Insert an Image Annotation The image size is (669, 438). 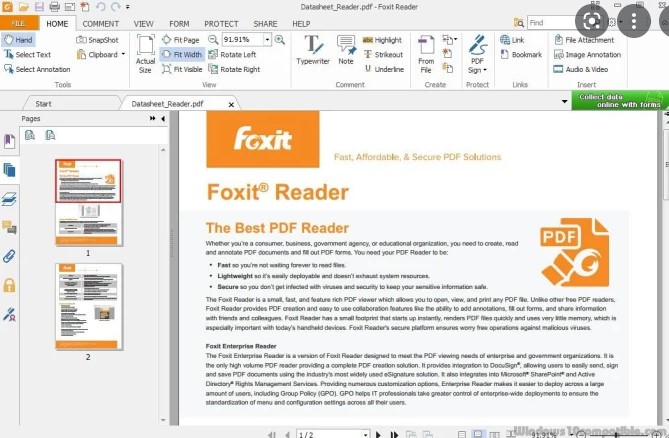click(x=587, y=55)
